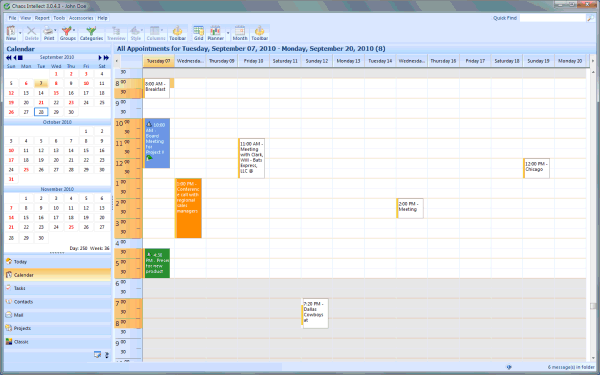Select September 15 in the mini calendar
The height and width of the screenshot is (375, 600).
(x=56, y=93)
